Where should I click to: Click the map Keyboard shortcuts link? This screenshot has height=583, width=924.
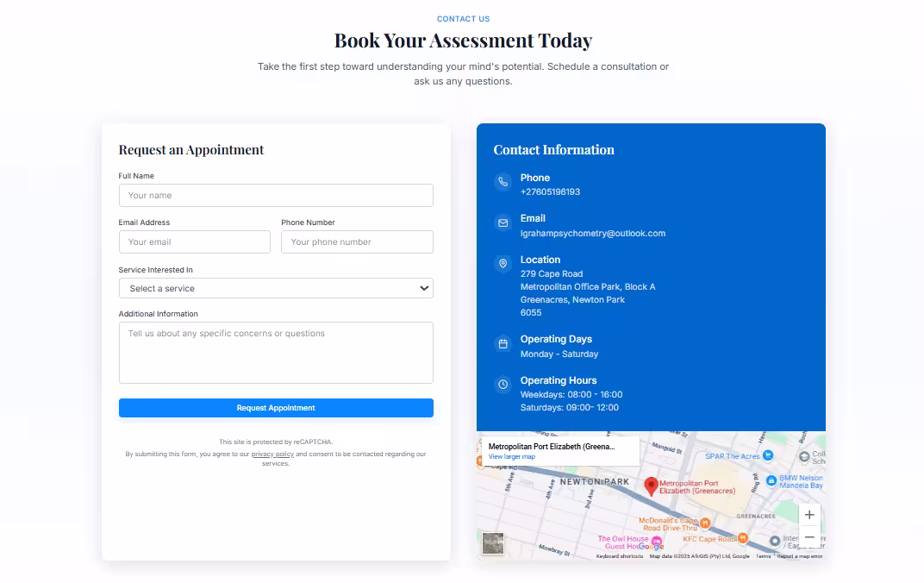tap(620, 556)
